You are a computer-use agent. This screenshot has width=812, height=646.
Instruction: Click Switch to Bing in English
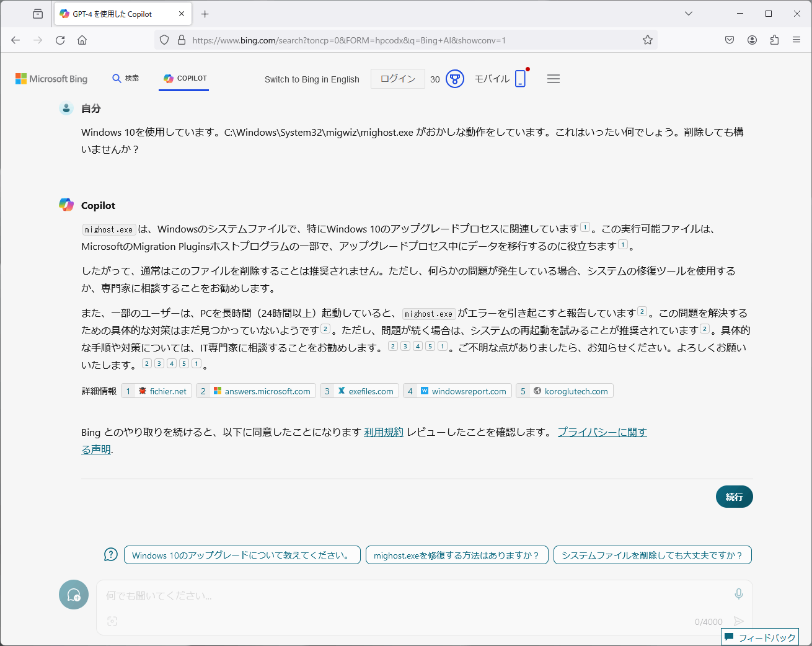pos(312,79)
